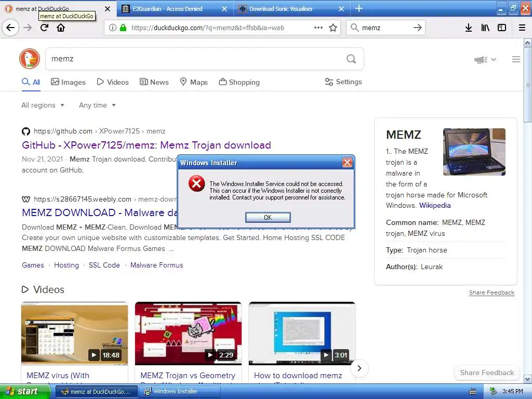Expand the All regions filter
This screenshot has height=399, width=532.
[x=43, y=105]
